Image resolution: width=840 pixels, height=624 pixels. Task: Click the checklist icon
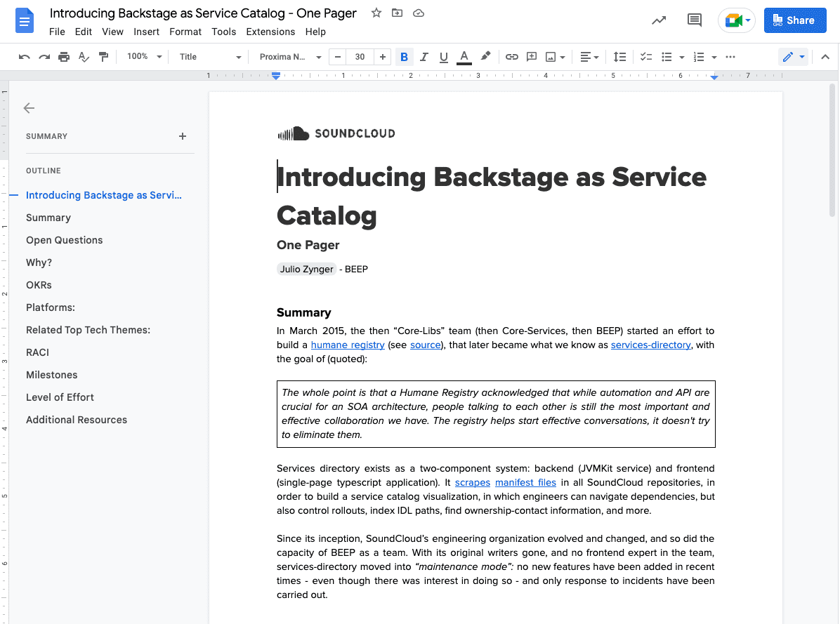click(x=646, y=57)
